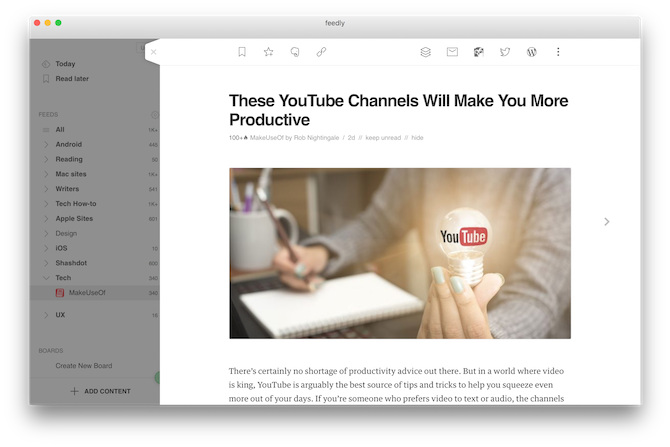The image size is (670, 447).
Task: Share article by email envelope icon
Action: click(452, 52)
